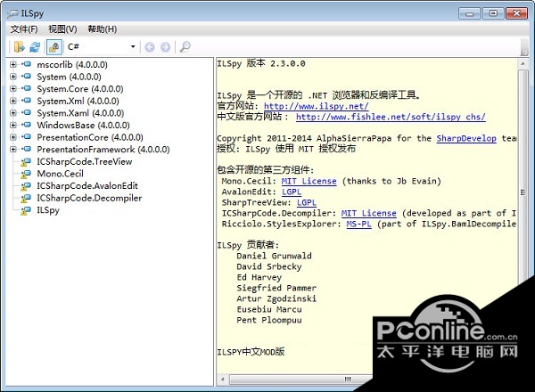
Task: Select the ILSpy tree item
Action: point(48,210)
